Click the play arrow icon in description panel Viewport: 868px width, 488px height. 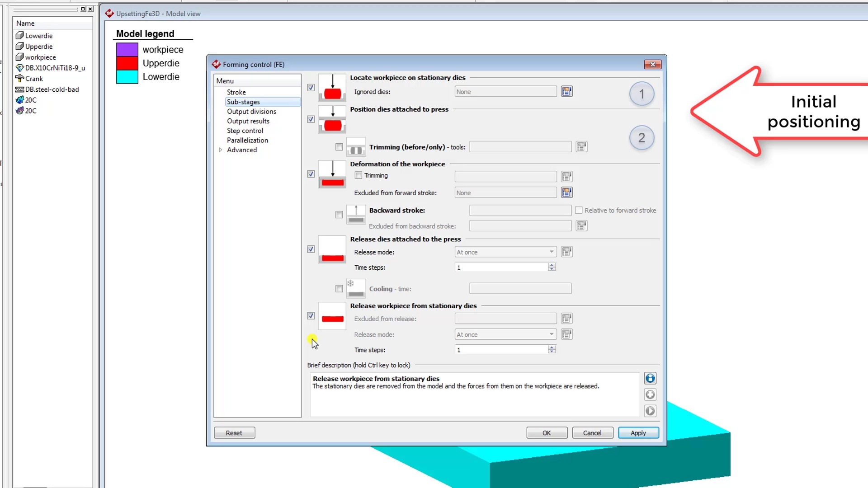[650, 411]
